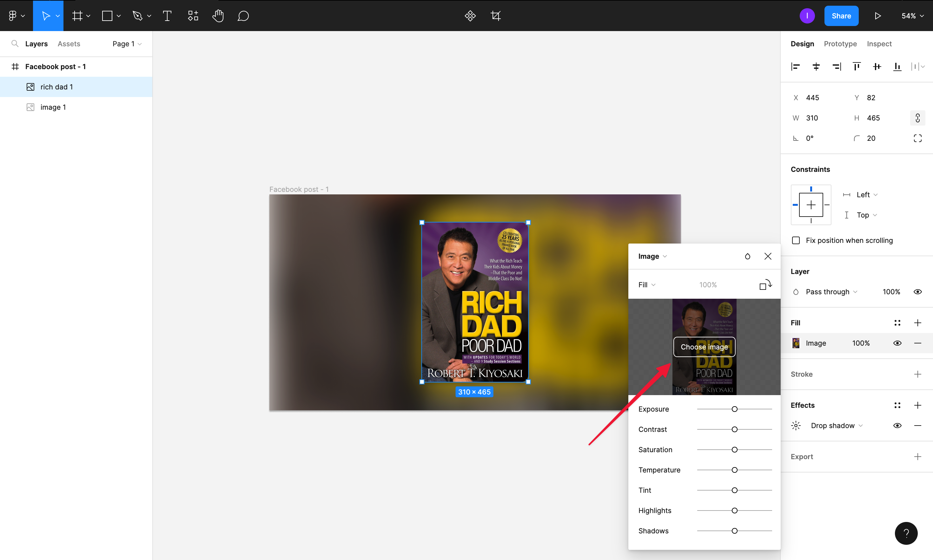Switch to the Layers tab

pyautogui.click(x=36, y=44)
